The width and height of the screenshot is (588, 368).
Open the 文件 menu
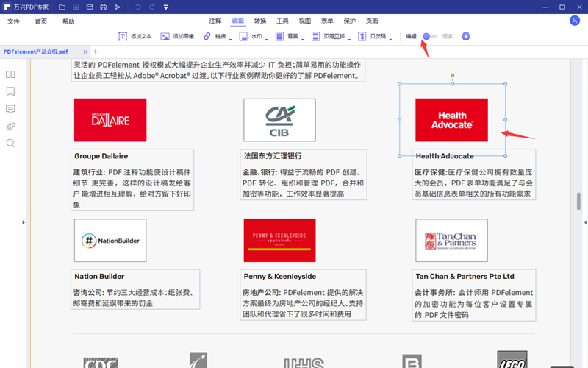13,21
